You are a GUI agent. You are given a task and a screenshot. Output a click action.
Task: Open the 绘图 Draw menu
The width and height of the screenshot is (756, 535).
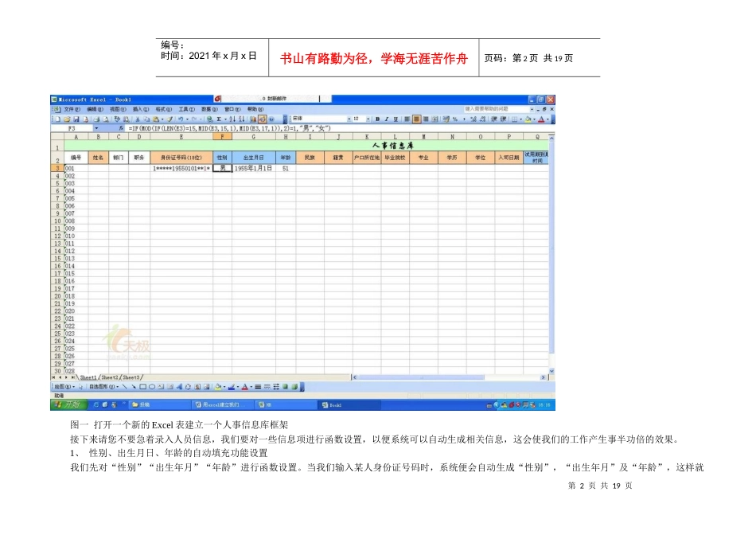[x=64, y=387]
